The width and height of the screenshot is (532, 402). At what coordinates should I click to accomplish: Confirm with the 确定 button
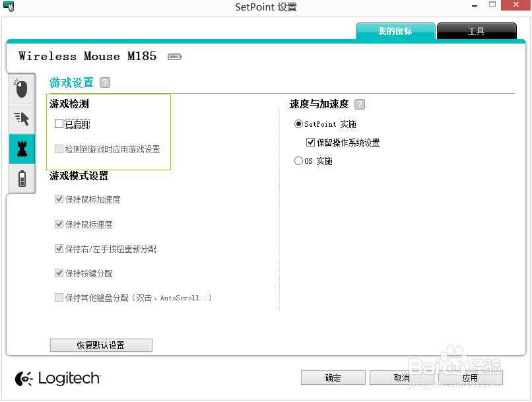click(x=333, y=378)
